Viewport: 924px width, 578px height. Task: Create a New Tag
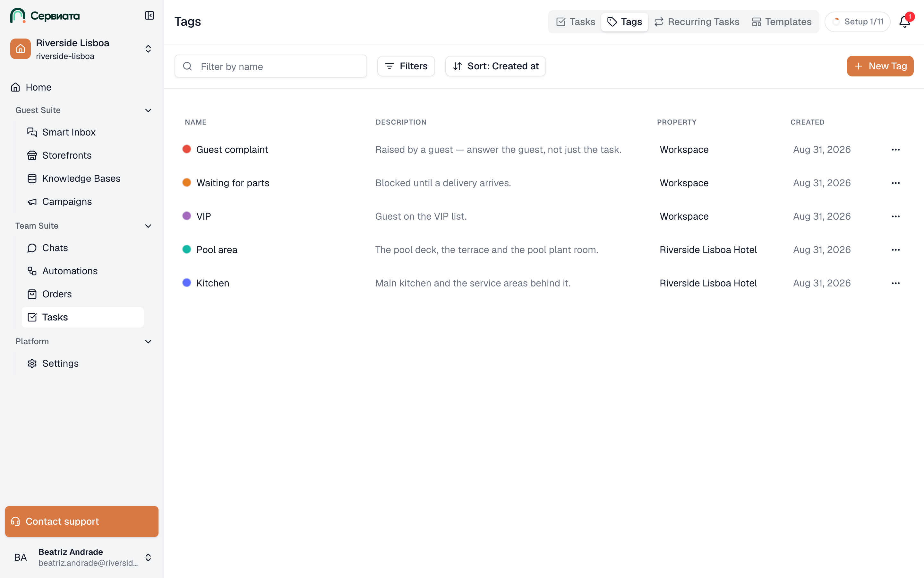pyautogui.click(x=880, y=66)
